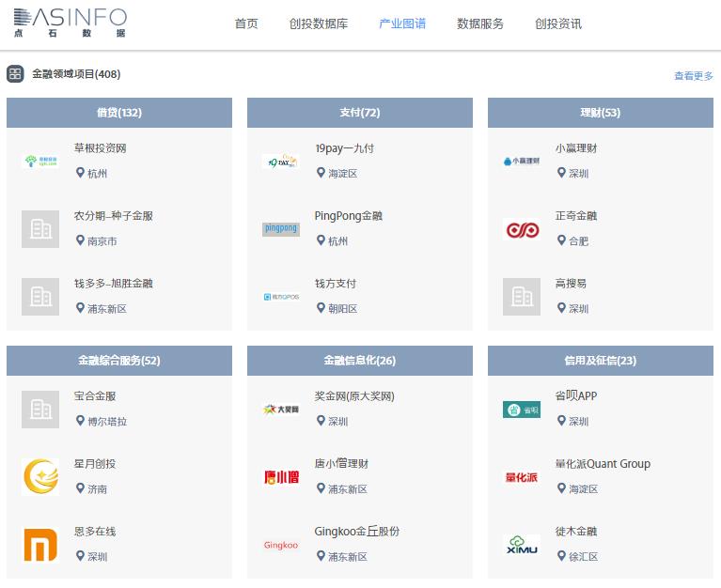The image size is (721, 588).
Task: Click the red 量化派 logo
Action: point(522,477)
